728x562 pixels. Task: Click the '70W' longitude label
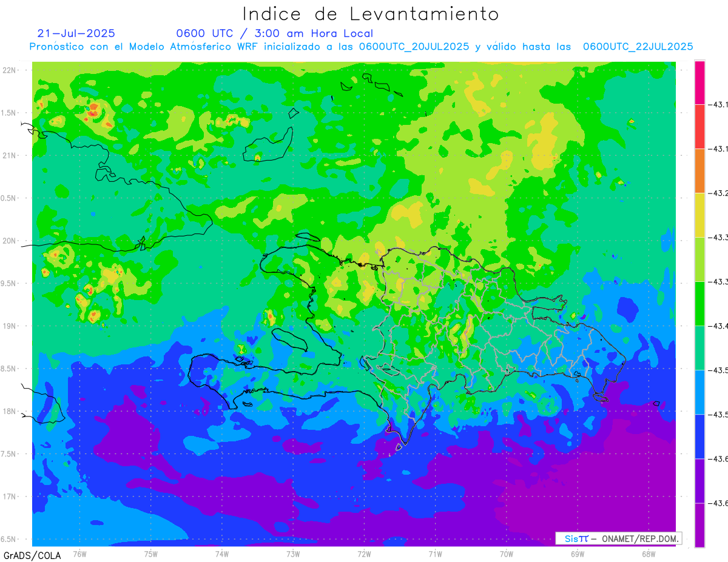(x=507, y=554)
